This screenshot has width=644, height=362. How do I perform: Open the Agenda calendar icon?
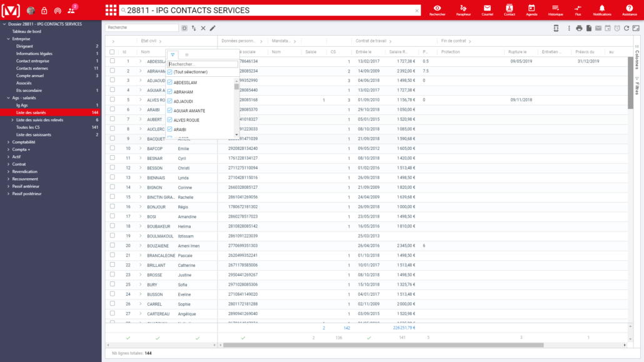click(x=531, y=9)
